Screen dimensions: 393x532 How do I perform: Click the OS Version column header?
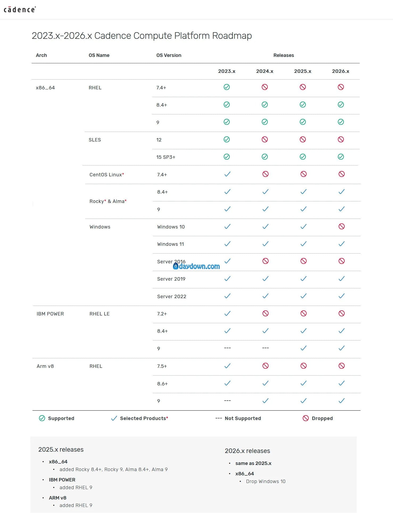pos(169,55)
